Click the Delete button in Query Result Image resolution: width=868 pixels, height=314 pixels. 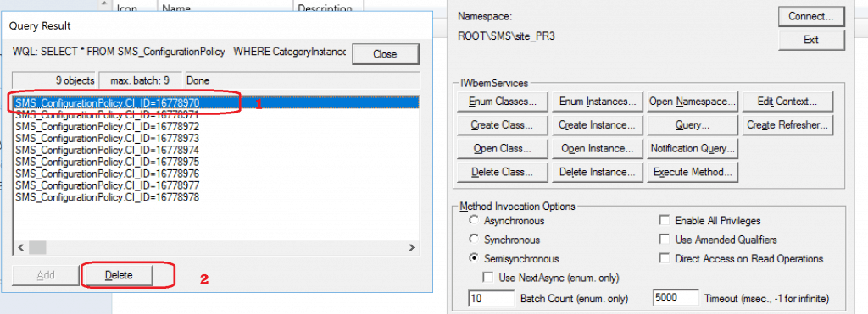click(118, 275)
